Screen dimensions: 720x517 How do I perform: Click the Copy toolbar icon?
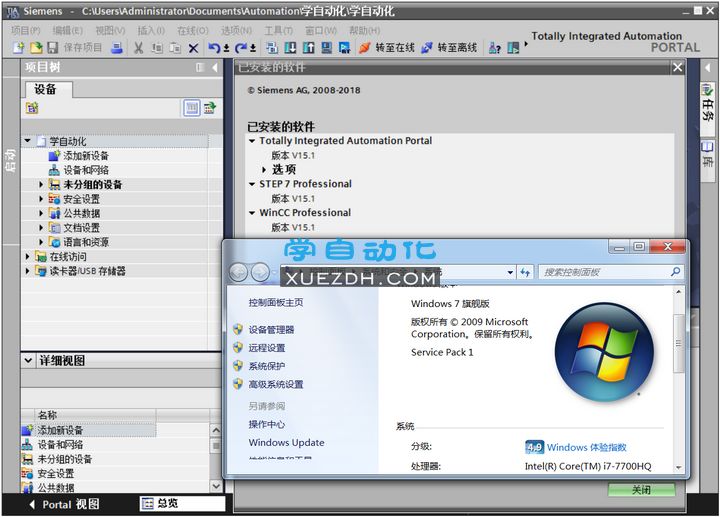point(157,47)
